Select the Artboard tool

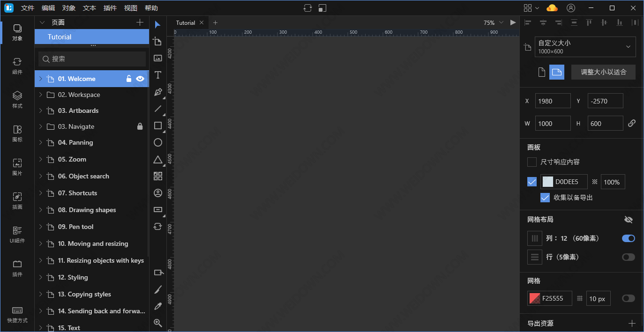click(x=158, y=41)
